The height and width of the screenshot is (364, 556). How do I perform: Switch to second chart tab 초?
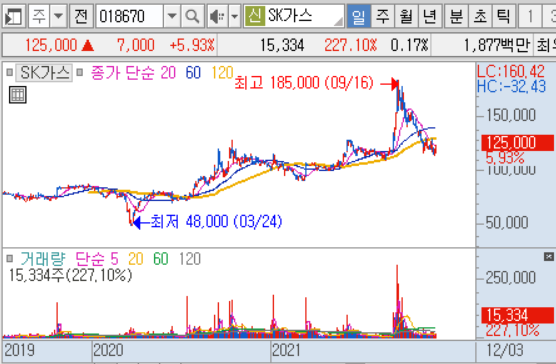click(x=480, y=16)
